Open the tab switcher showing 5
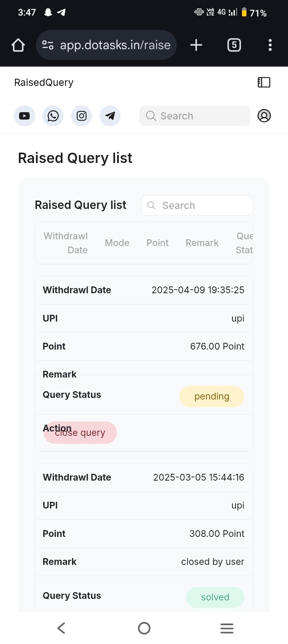 point(234,45)
